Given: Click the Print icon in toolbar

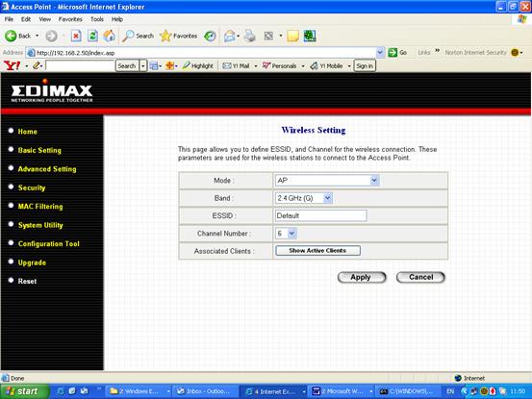Looking at the screenshot, I should pyautogui.click(x=250, y=36).
